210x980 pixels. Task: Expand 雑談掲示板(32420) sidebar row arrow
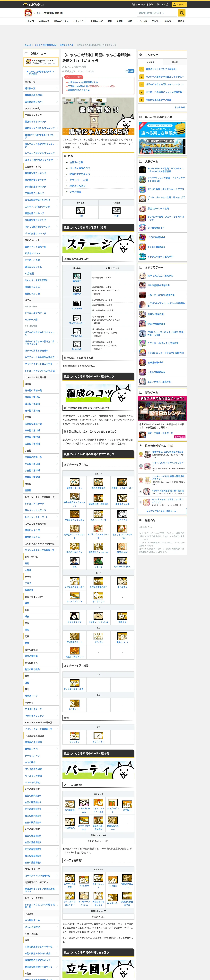coord(57,95)
